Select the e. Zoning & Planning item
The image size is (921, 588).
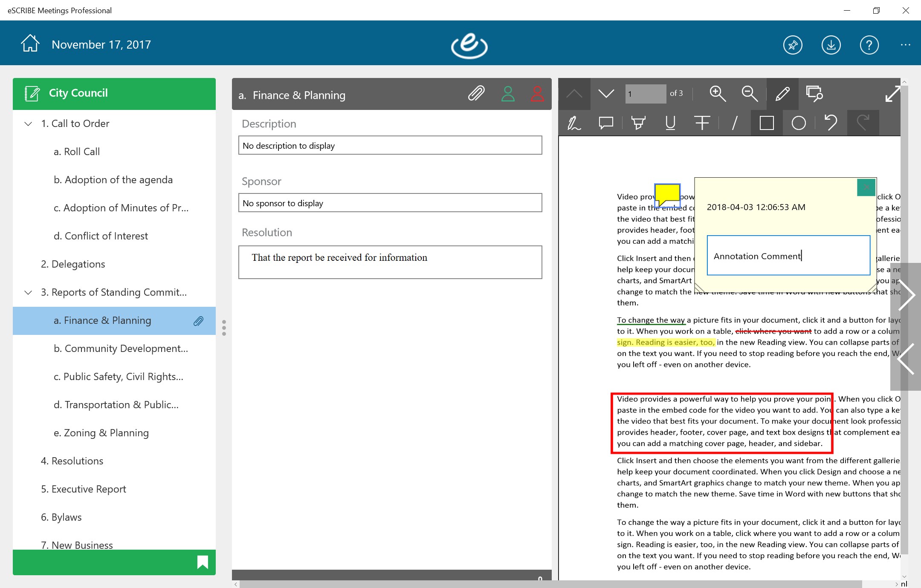point(101,433)
